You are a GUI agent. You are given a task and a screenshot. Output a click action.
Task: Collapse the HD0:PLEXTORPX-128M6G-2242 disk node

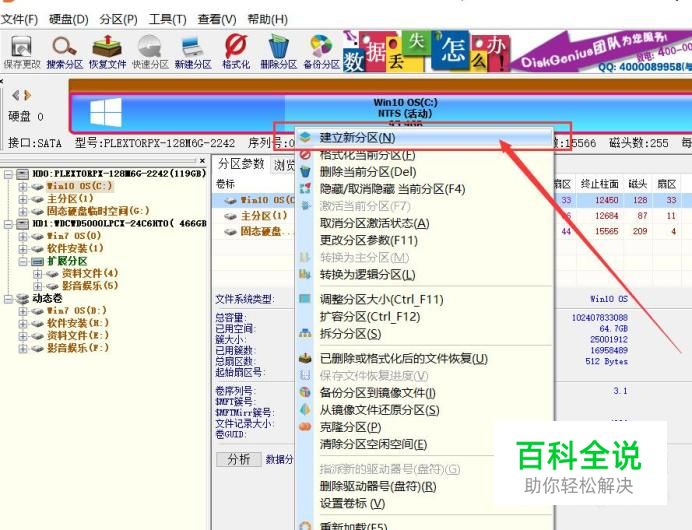(x=8, y=174)
